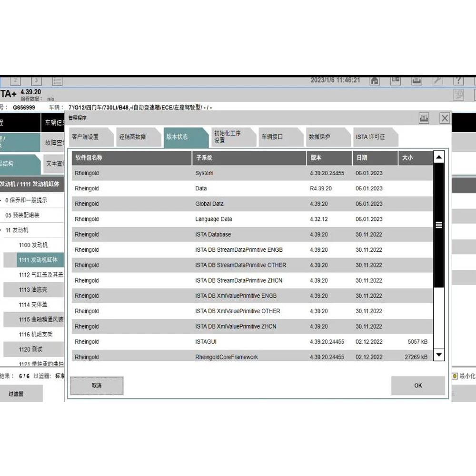476x476 pixels.
Task: Select the Global Data row
Action: (x=252, y=204)
